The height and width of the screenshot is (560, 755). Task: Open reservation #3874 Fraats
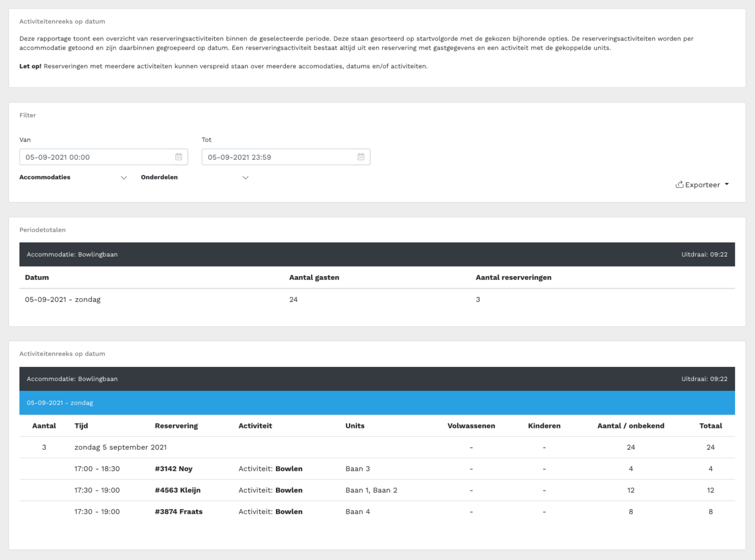(x=178, y=512)
